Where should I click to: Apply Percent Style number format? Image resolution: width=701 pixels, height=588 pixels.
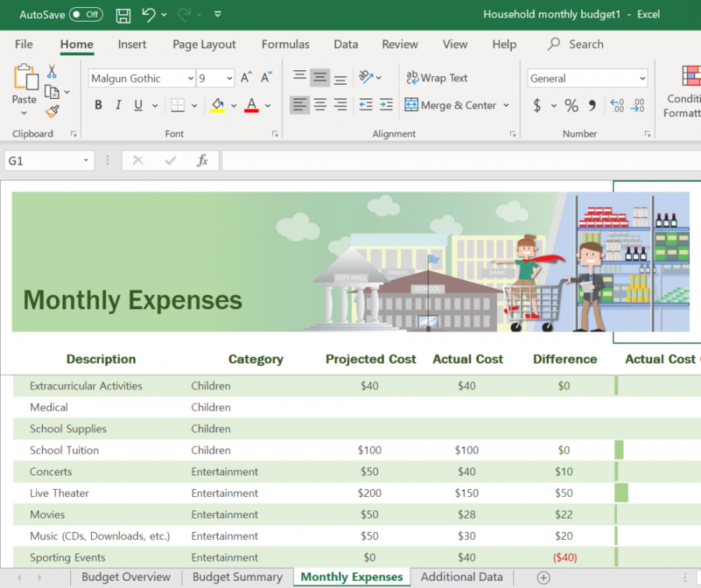(x=572, y=105)
